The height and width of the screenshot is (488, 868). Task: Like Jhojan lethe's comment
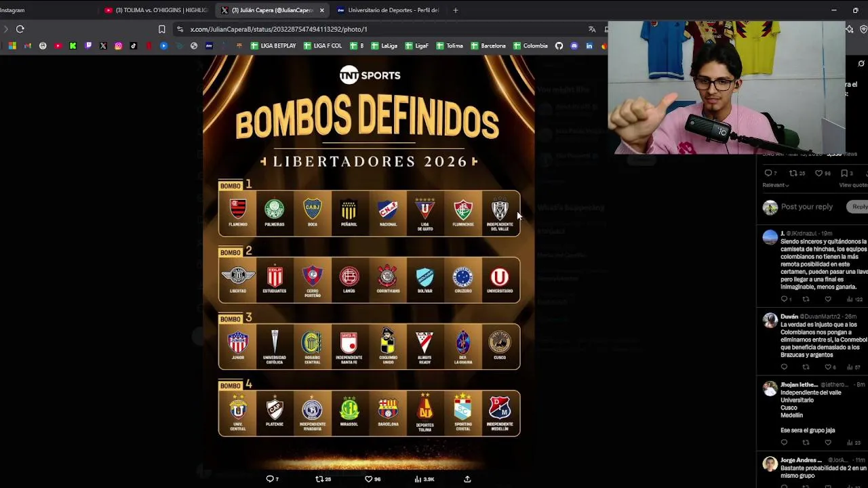point(828,443)
